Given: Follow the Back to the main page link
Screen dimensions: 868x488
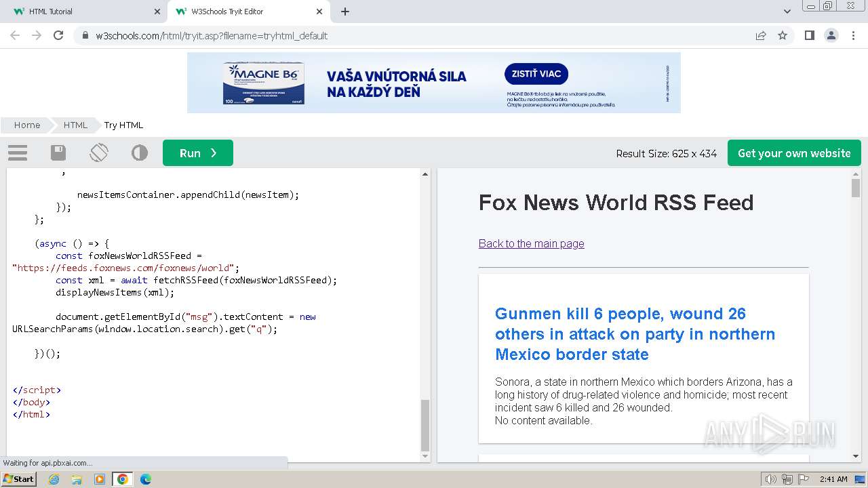Looking at the screenshot, I should point(532,243).
